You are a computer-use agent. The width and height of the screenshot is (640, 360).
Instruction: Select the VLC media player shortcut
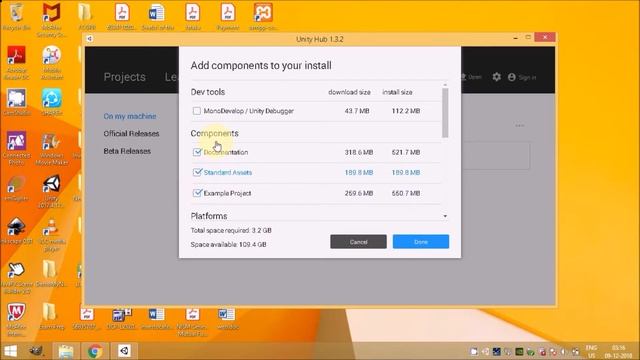(x=52, y=235)
